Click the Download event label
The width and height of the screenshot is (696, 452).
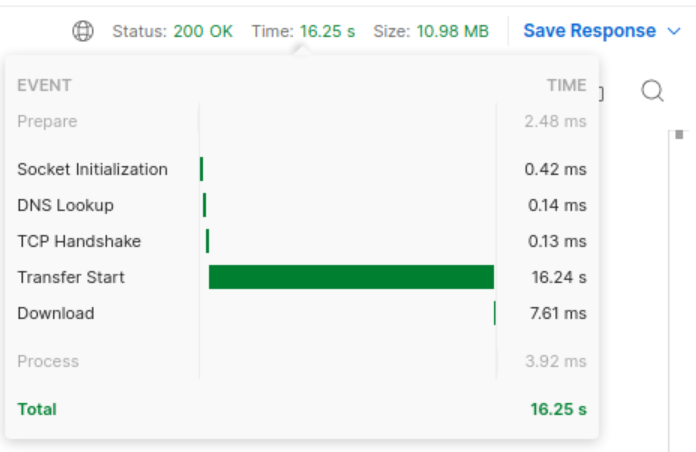tap(55, 313)
